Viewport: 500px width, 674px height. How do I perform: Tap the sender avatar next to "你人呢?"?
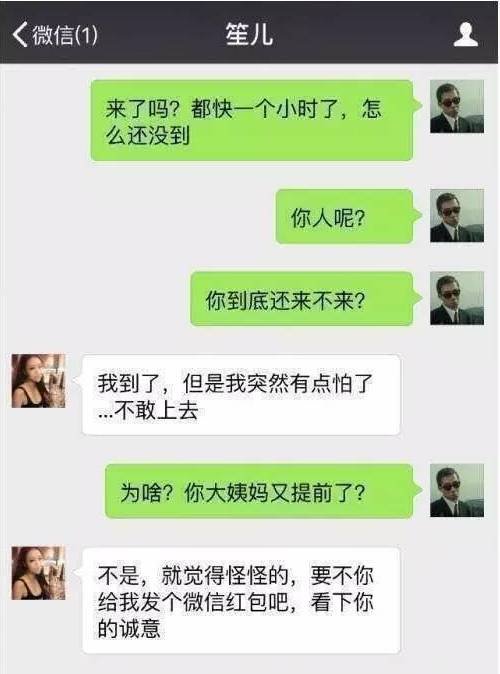point(457,215)
